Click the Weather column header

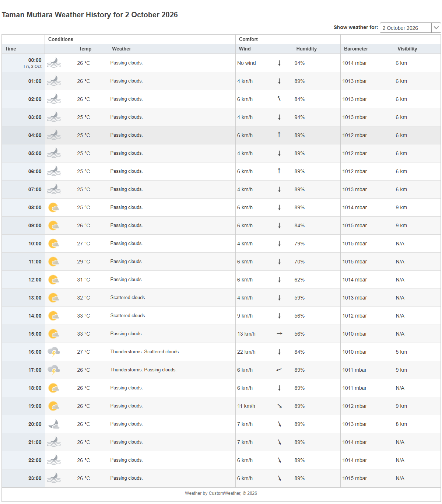[122, 49]
